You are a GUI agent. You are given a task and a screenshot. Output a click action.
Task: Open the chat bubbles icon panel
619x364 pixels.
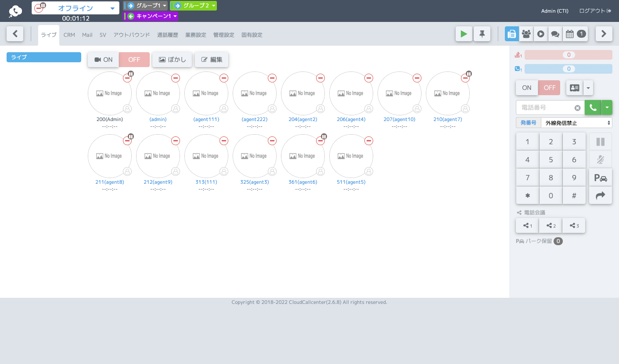click(555, 34)
